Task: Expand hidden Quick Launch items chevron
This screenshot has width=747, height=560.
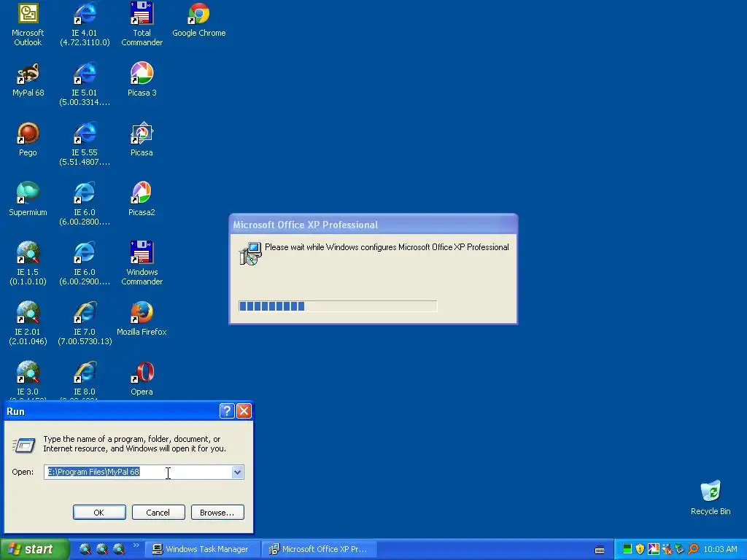Action: [136, 545]
